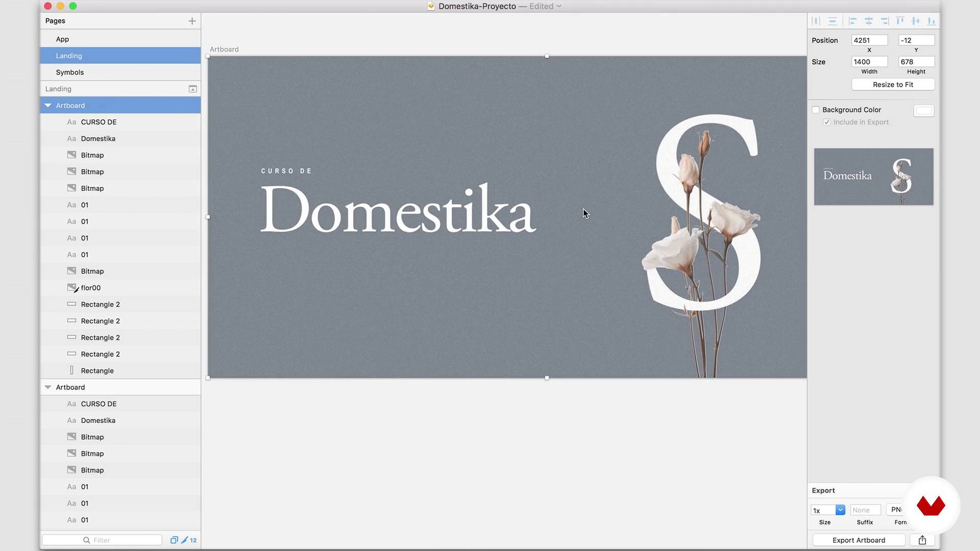This screenshot has height=551, width=980.
Task: Select the last Rectangle 2 layer
Action: 120,354
